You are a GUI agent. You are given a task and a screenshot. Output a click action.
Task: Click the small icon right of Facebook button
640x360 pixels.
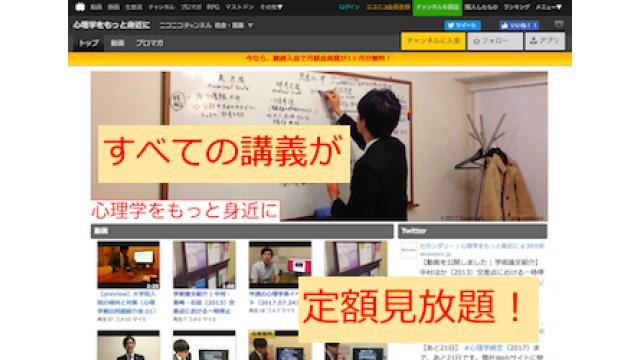pyautogui.click(x=559, y=24)
